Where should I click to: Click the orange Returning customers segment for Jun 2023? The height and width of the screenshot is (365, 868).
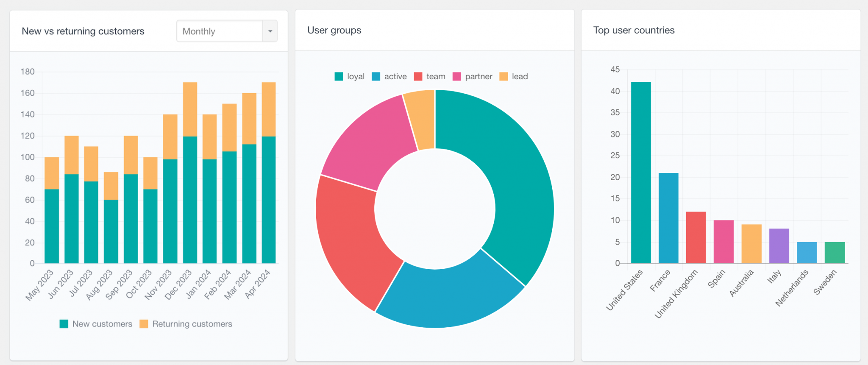point(72,155)
